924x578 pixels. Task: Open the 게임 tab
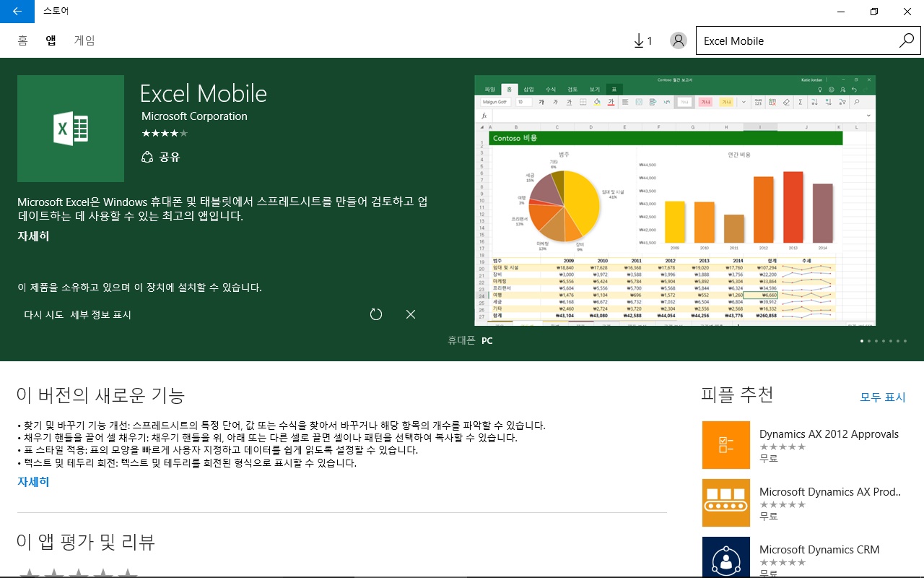[84, 40]
